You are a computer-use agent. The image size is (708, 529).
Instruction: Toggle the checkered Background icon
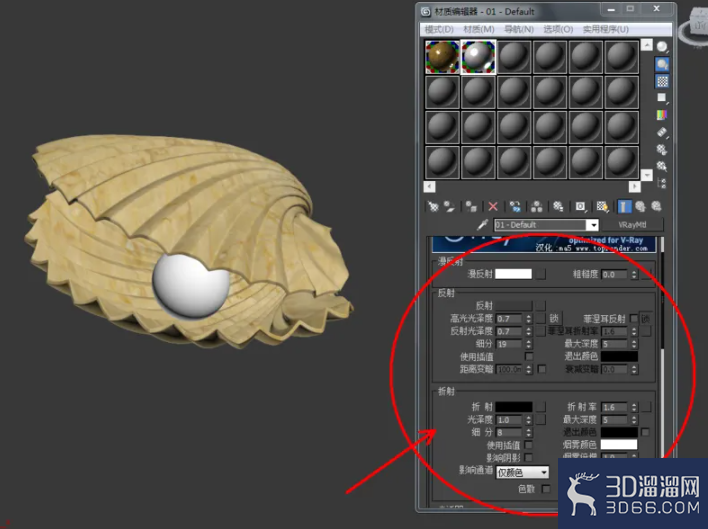coord(662,81)
